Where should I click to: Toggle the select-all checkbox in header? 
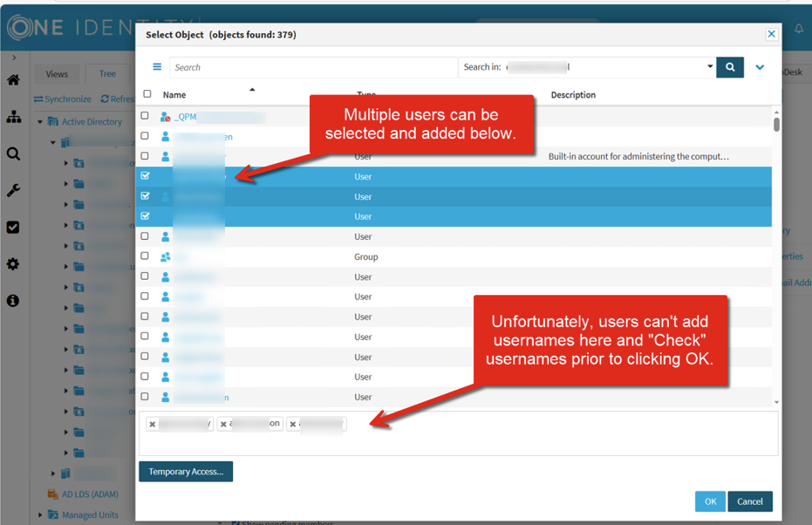(x=147, y=94)
